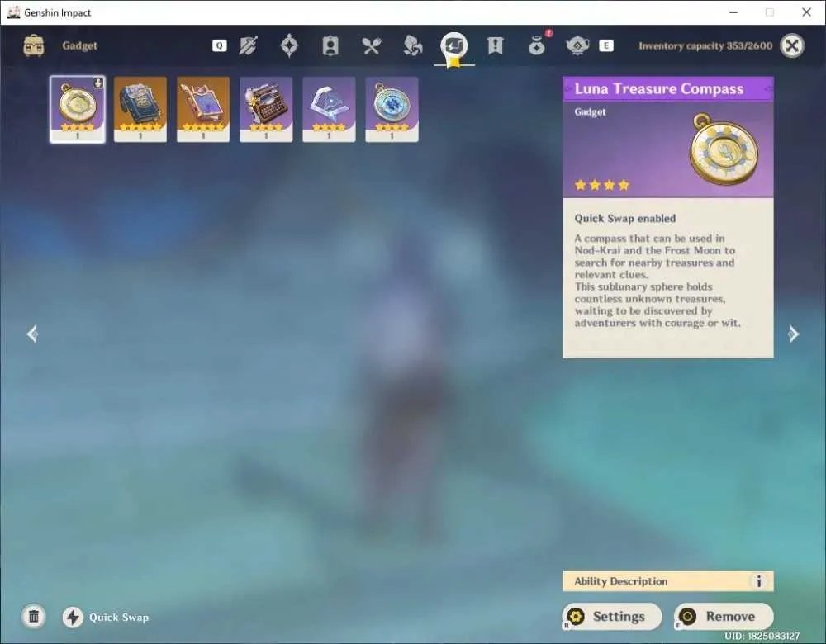Screen dimensions: 826x644
Task: Open the gadget Settings
Action: [x=611, y=617]
